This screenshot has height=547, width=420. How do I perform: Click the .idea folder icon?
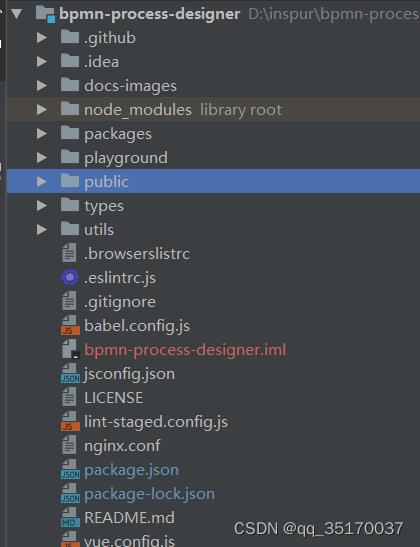click(70, 61)
